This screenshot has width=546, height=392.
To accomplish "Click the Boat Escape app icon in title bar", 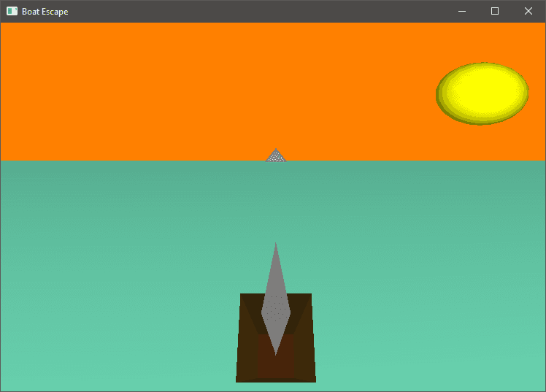I will click(12, 11).
